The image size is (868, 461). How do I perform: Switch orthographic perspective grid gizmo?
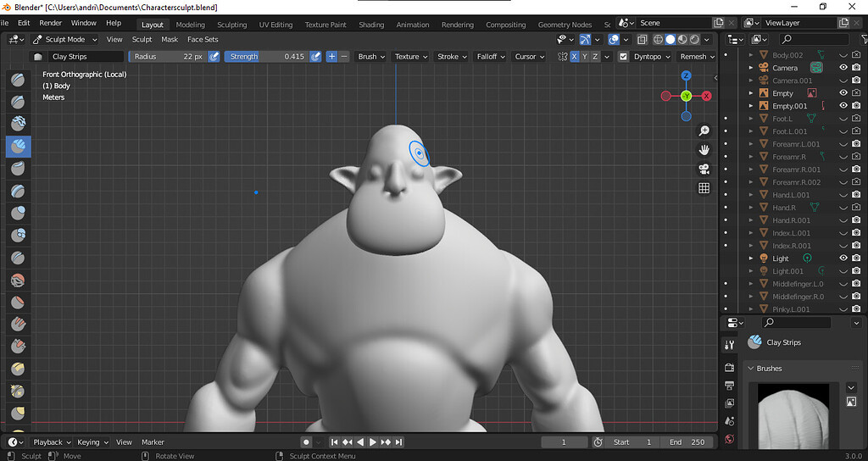(x=704, y=188)
